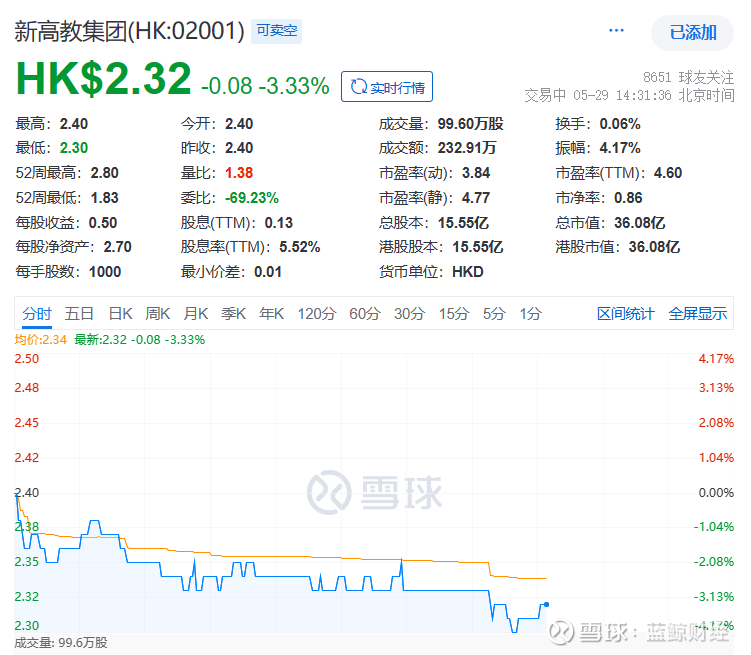Click the 市盈率(TTM) value 4.60

(668, 173)
